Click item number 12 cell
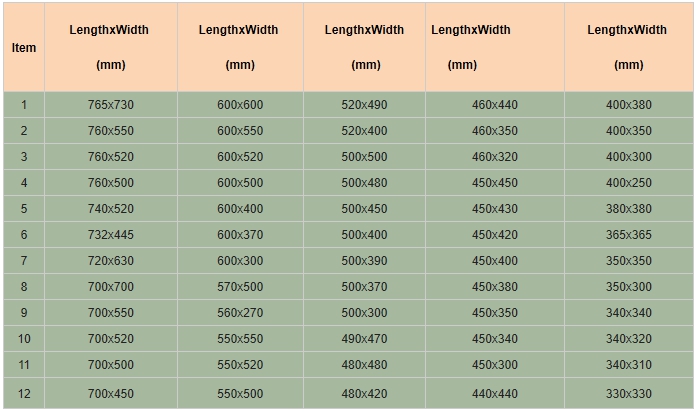Image resolution: width=696 pixels, height=412 pixels. coord(24,393)
